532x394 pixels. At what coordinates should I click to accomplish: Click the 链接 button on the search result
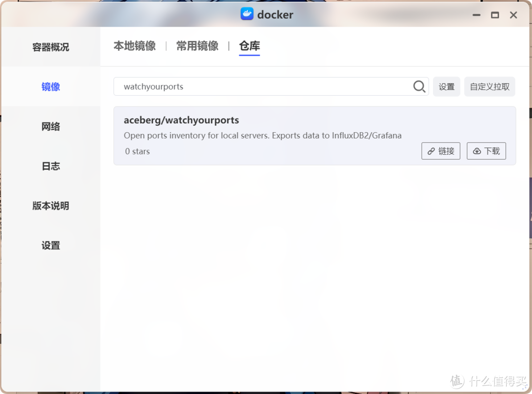440,151
